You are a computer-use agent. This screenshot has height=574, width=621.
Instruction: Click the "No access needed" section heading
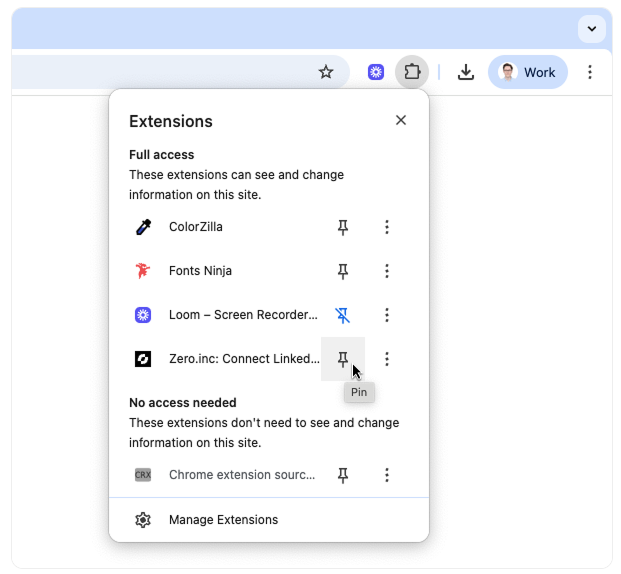(183, 403)
